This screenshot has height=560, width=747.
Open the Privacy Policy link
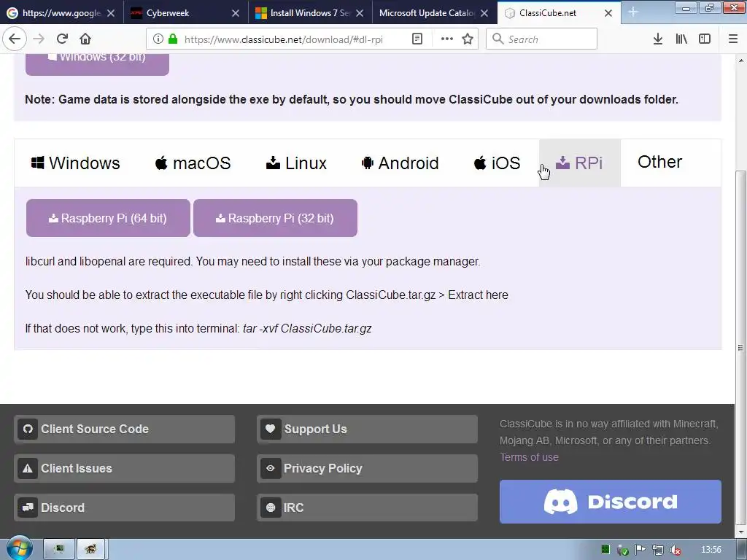point(368,468)
